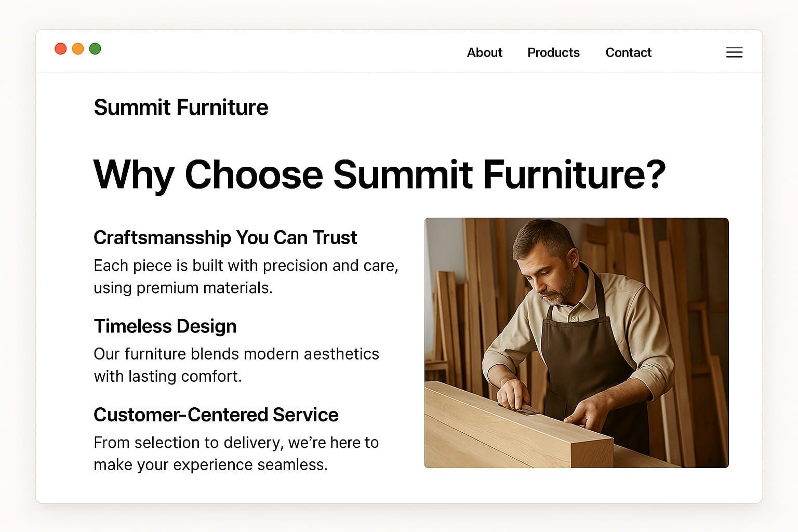Click the Summit Furniture brand title
798x532 pixels.
coord(181,108)
